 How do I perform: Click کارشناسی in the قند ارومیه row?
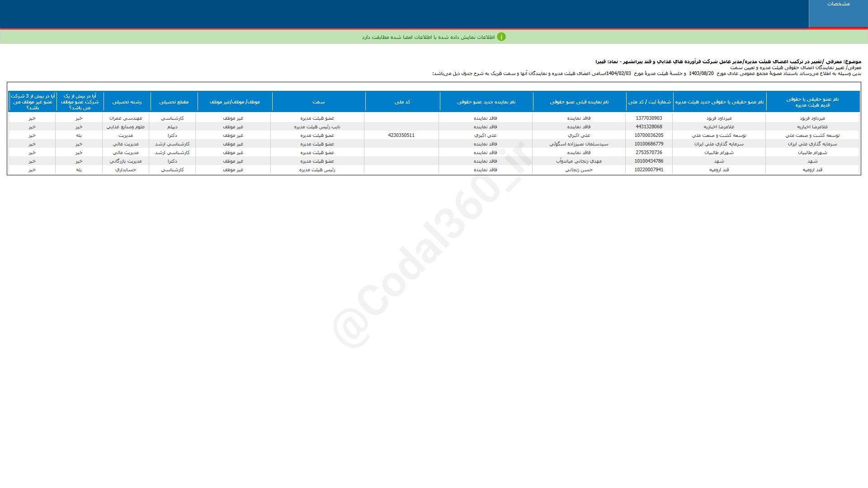click(x=172, y=170)
